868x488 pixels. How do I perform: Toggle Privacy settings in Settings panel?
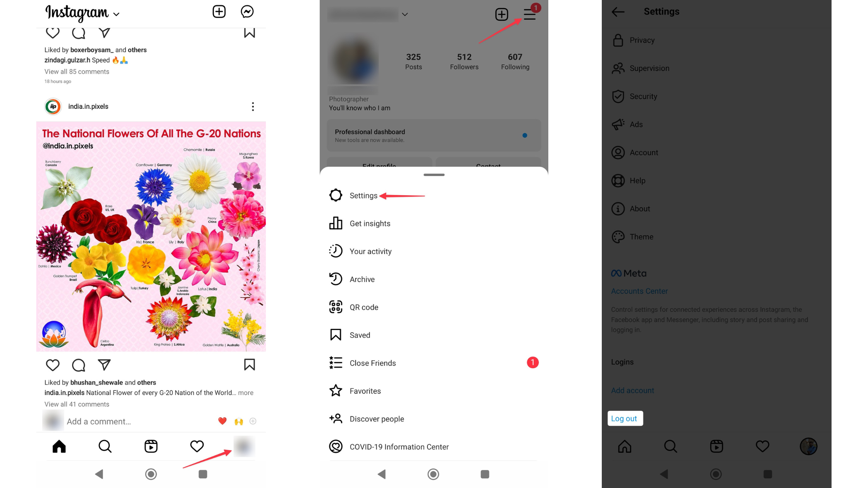pos(642,40)
